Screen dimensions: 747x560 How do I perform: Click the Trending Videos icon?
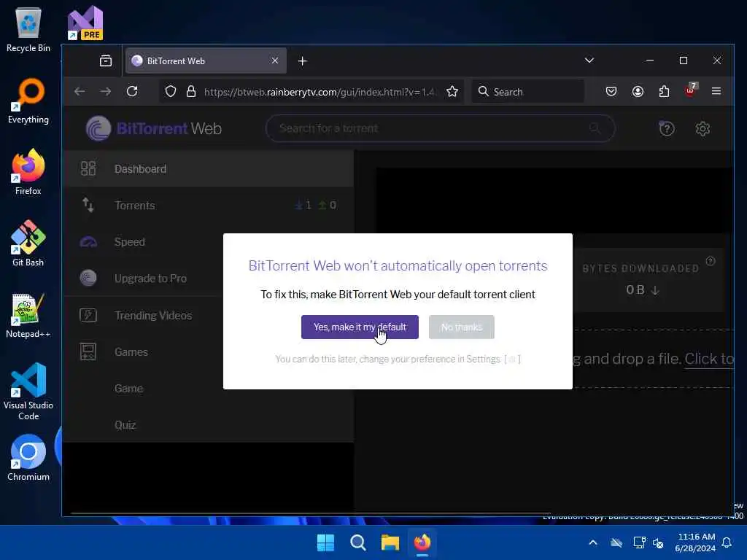(x=88, y=315)
